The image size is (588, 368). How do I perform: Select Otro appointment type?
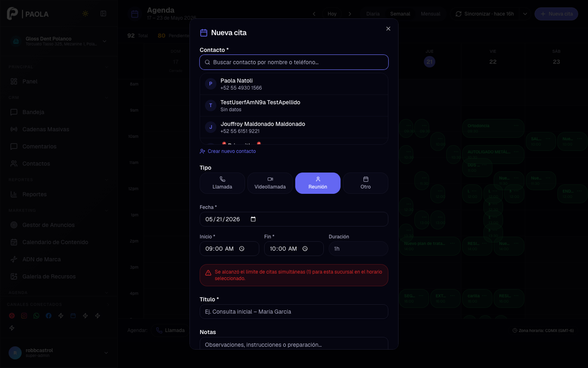(x=365, y=183)
